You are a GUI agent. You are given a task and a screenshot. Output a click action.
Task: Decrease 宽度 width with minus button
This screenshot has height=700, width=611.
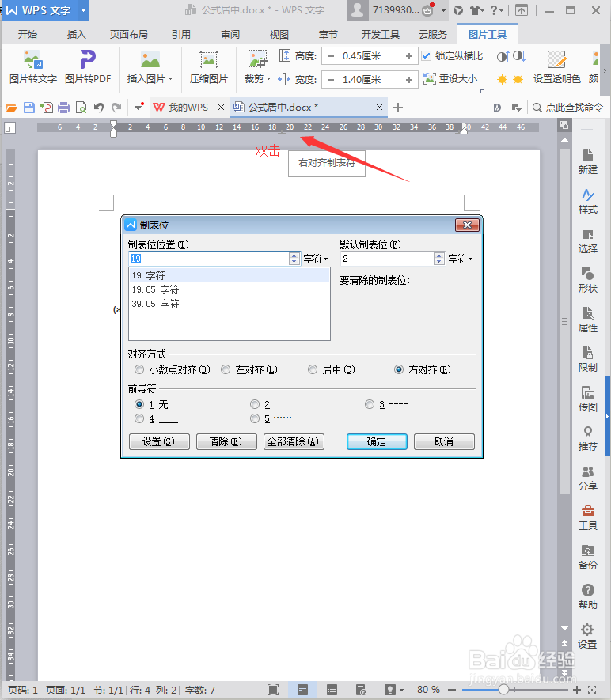pos(331,79)
